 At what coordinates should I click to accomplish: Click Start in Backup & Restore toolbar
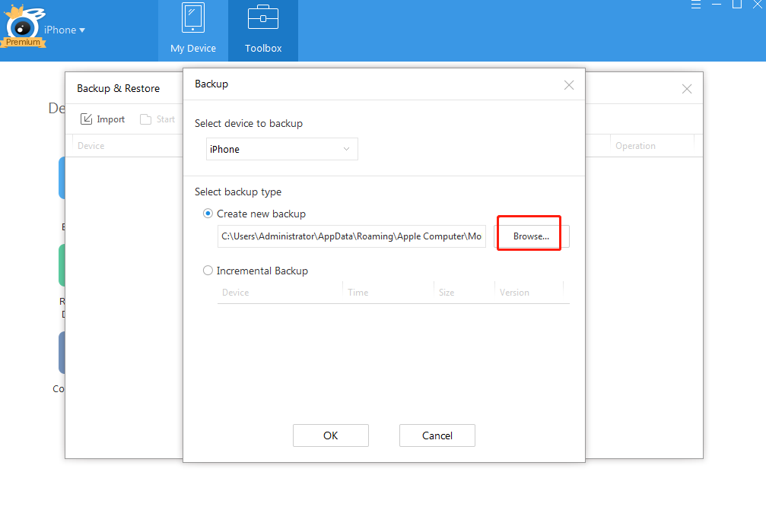[157, 119]
